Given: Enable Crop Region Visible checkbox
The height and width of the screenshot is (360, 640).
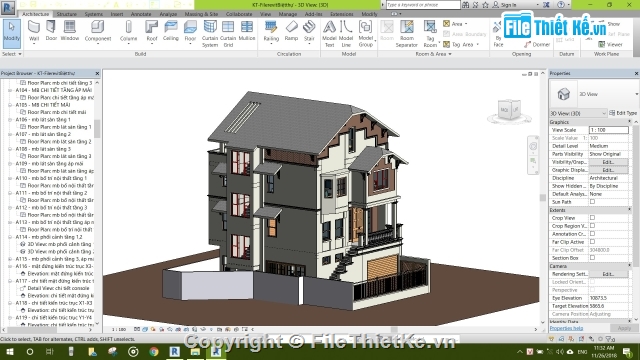Looking at the screenshot, I should pos(592,226).
